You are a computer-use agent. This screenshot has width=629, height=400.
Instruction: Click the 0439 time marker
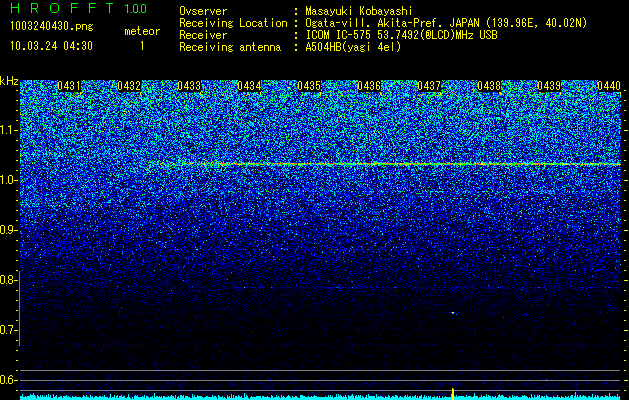(x=549, y=86)
